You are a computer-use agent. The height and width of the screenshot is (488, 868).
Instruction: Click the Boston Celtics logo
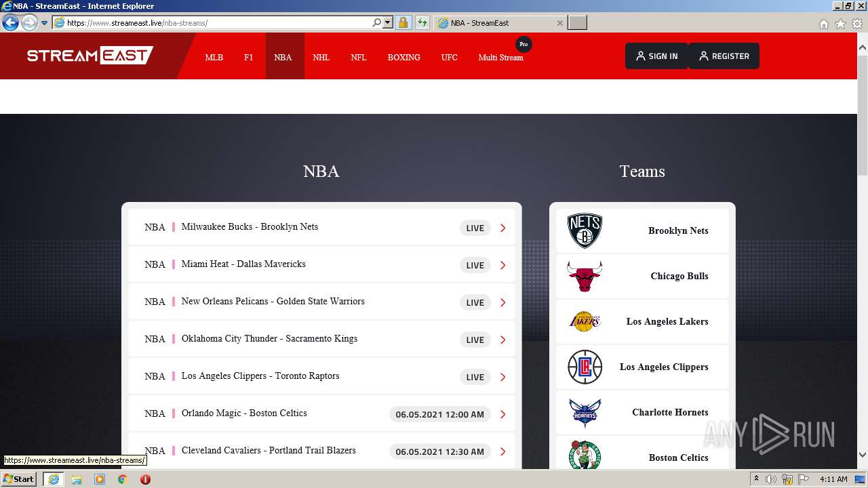[585, 455]
